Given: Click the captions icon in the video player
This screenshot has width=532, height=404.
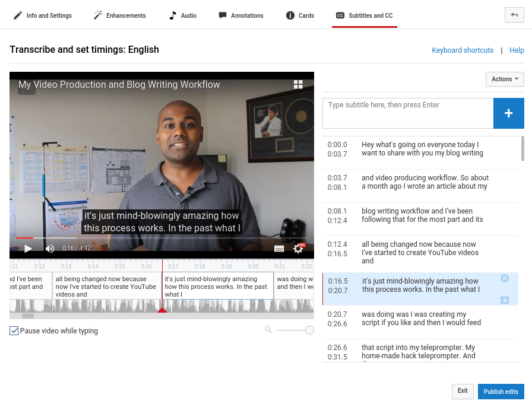Looking at the screenshot, I should pos(279,248).
